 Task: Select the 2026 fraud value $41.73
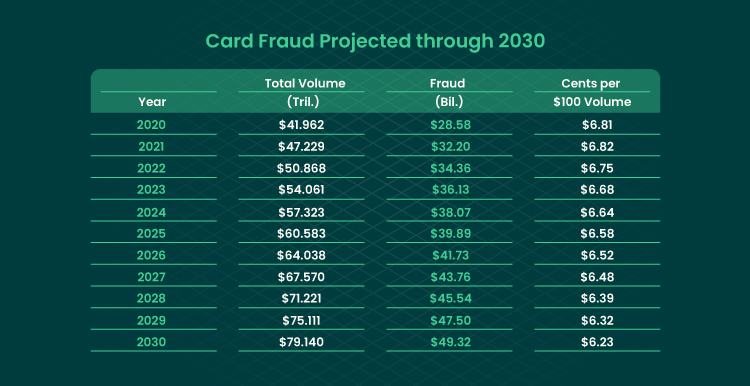click(451, 255)
